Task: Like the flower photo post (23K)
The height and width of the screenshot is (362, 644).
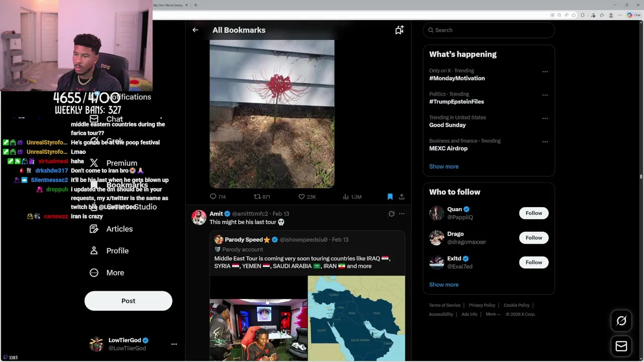Action: [307, 197]
